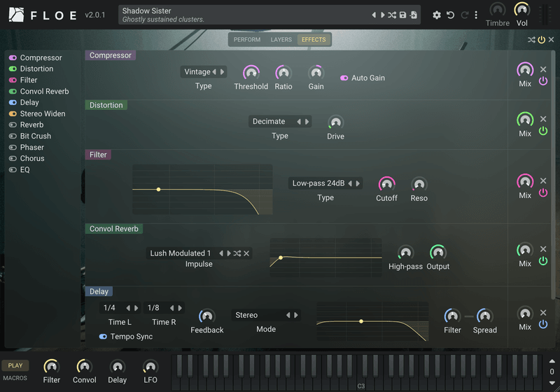
Task: Click the Delay effect power icon
Action: (543, 324)
